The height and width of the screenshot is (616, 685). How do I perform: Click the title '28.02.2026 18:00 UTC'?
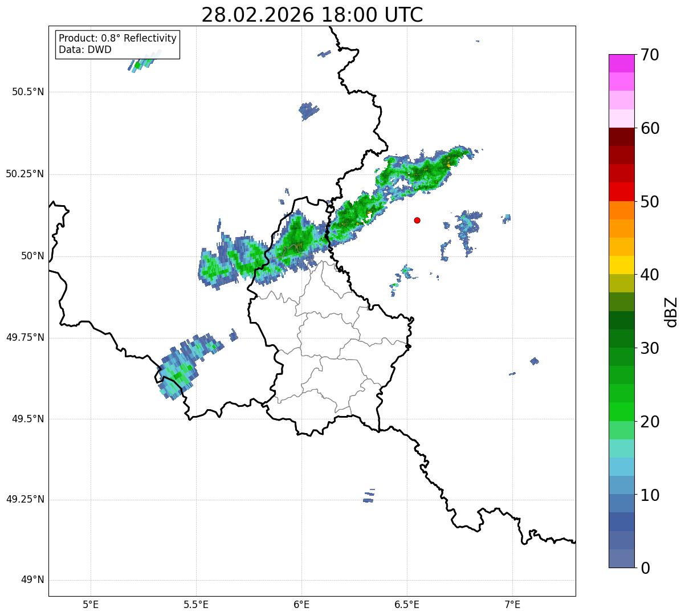pos(312,15)
